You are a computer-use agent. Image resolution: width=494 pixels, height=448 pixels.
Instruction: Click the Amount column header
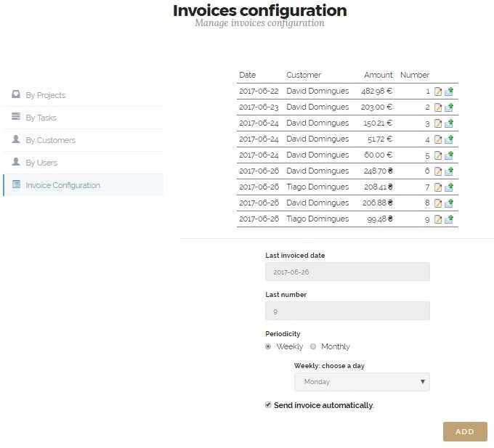coord(378,75)
